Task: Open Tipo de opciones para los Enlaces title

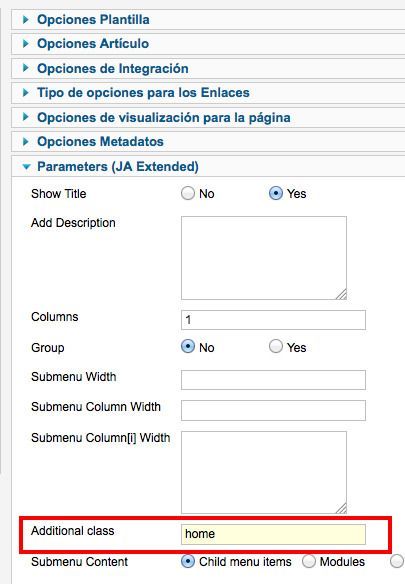Action: (x=143, y=92)
